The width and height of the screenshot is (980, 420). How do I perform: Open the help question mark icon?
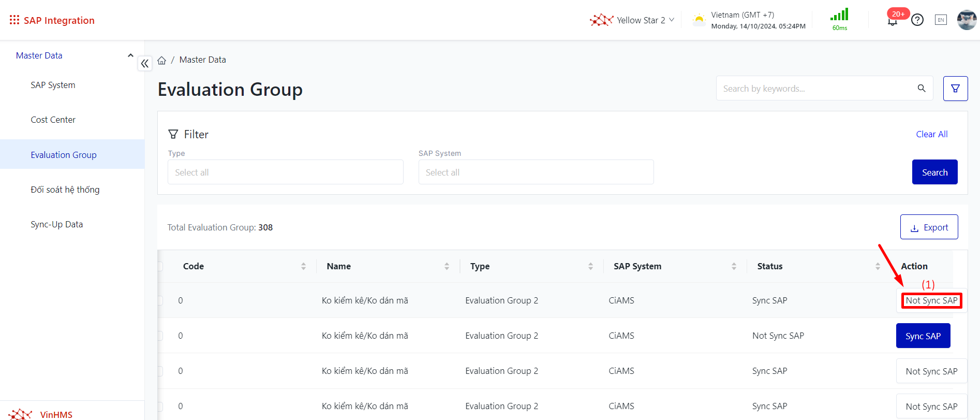click(917, 20)
